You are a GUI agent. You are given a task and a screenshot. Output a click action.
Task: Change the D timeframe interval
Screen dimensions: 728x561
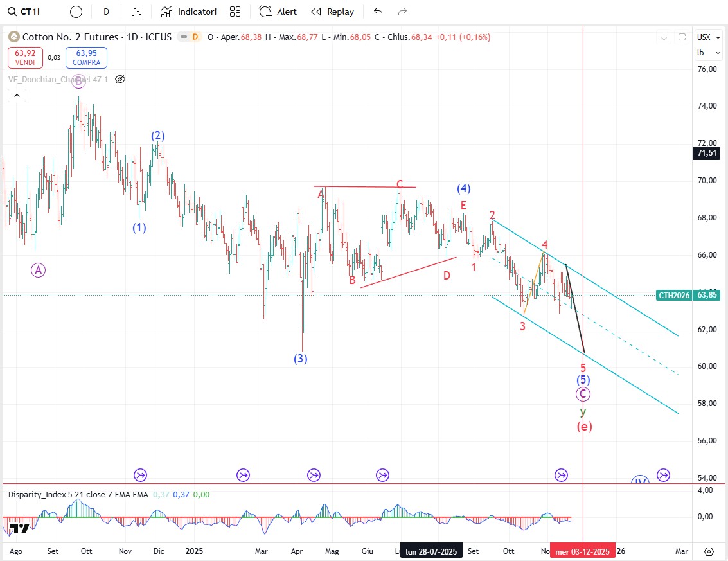pos(106,12)
